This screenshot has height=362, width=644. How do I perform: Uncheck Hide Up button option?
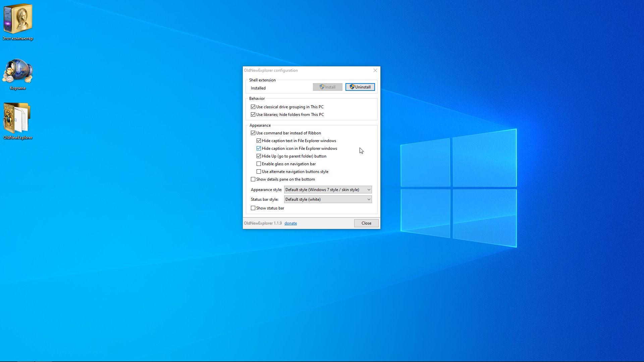click(x=259, y=156)
